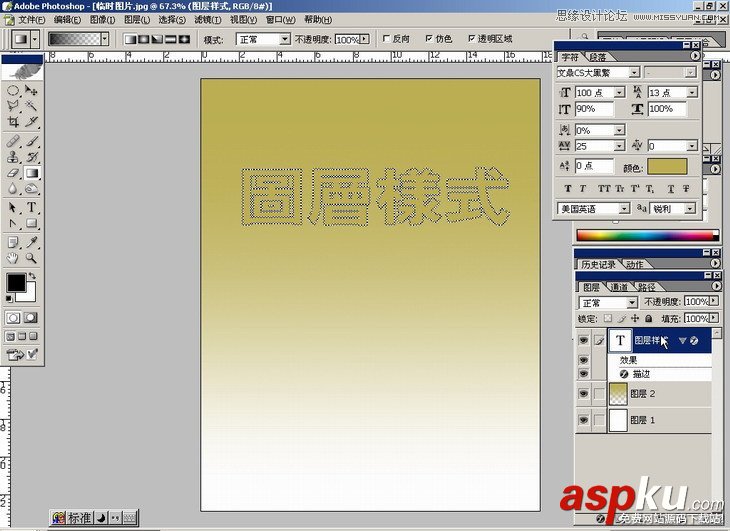Open the anti-aliasing dropdown 锐利

[x=690, y=209]
